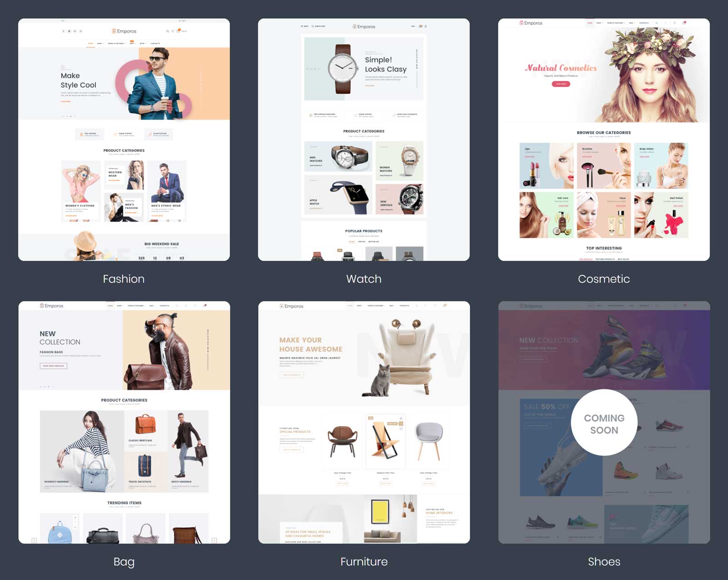Click the next arrow in Bag Trending Items carousel
The width and height of the screenshot is (728, 580).
pos(214,540)
